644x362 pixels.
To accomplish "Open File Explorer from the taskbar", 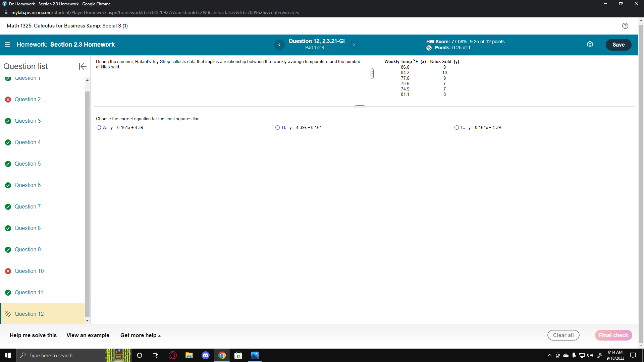I will (x=189, y=355).
